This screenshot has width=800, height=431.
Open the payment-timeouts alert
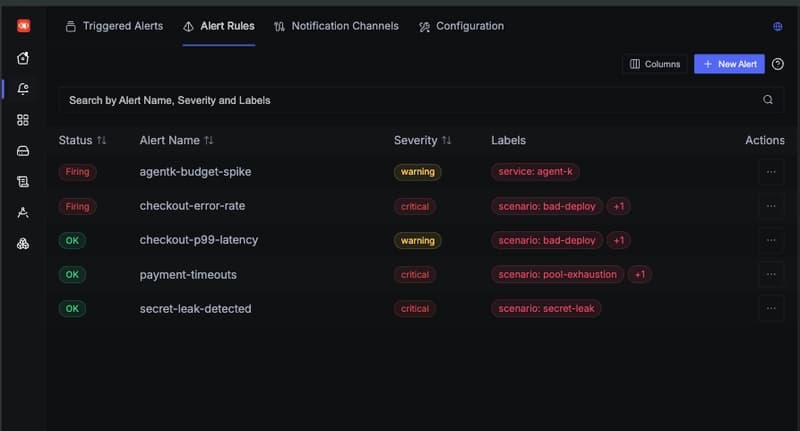pyautogui.click(x=188, y=274)
